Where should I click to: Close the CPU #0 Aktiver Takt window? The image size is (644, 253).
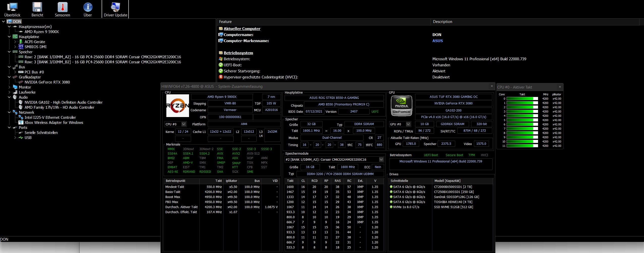click(x=560, y=87)
